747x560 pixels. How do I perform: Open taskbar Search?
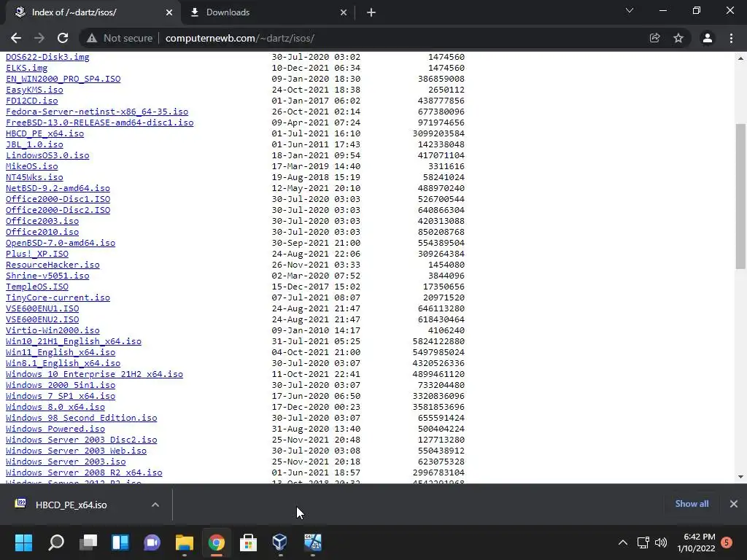tap(56, 542)
